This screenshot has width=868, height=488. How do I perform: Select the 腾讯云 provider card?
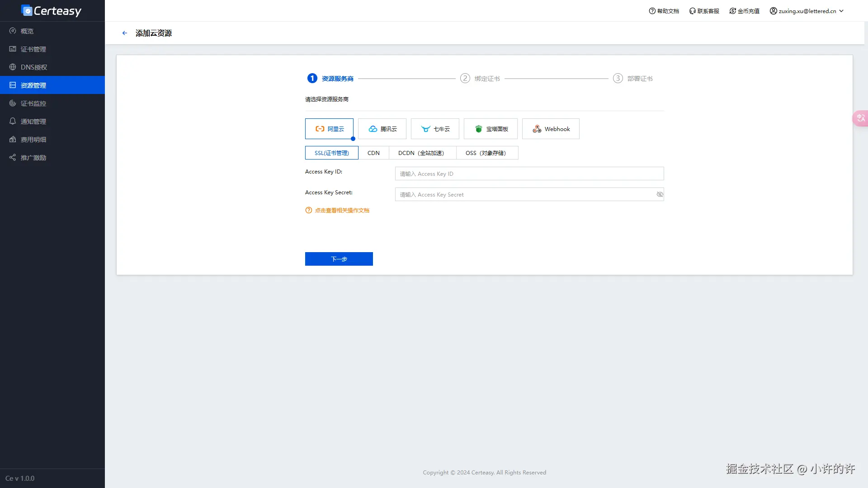[382, 129]
